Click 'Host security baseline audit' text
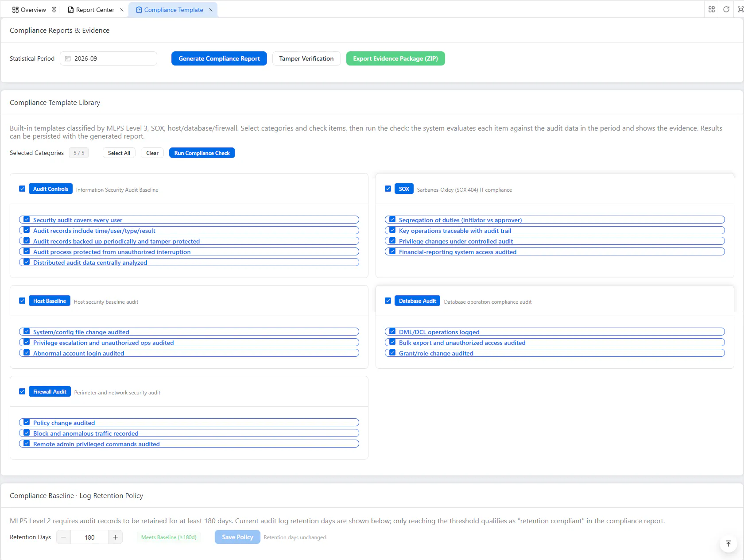 (x=106, y=301)
